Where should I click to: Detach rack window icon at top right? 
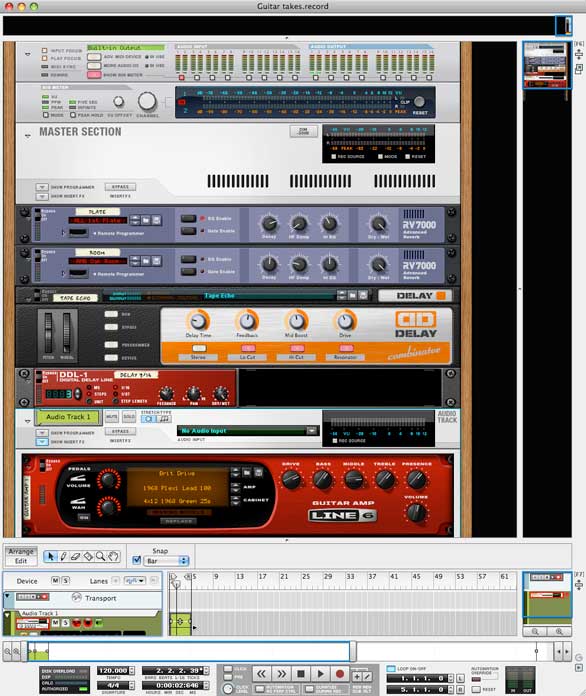pyautogui.click(x=579, y=69)
